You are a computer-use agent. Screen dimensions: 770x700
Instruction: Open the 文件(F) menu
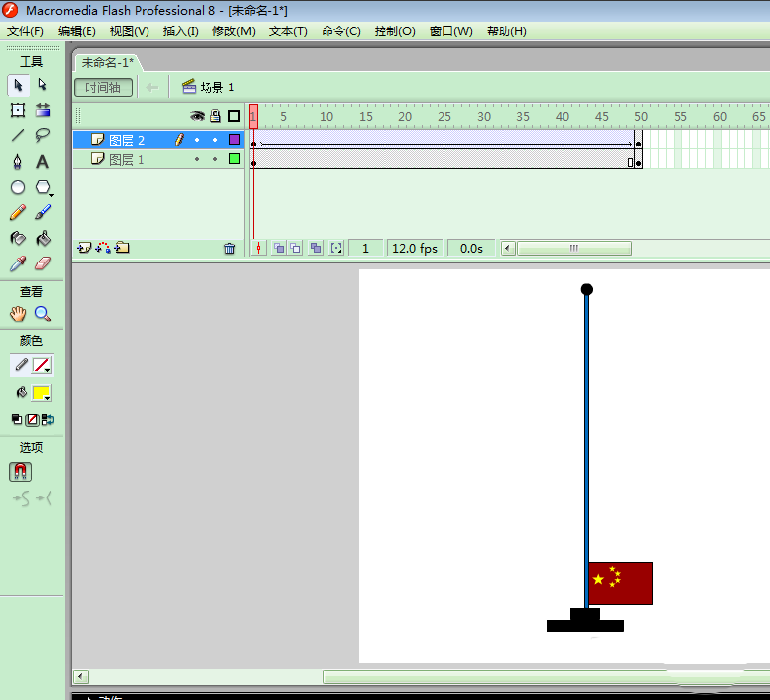(x=25, y=31)
